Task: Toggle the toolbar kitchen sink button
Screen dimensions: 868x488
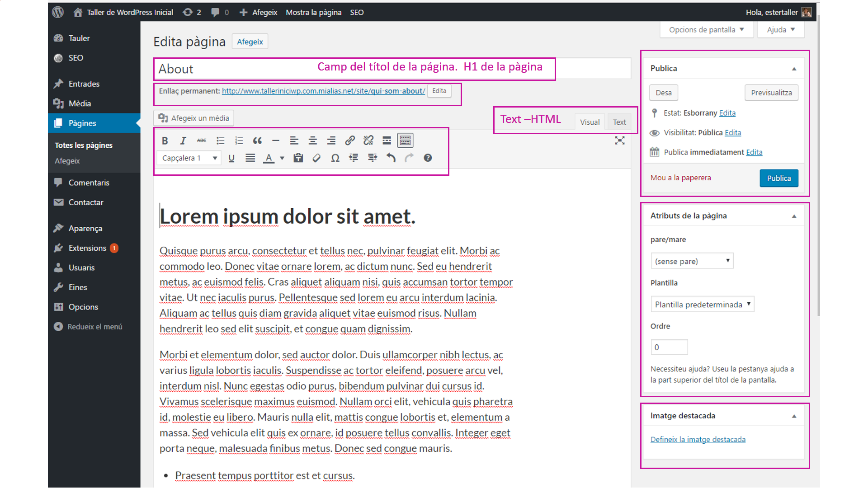Action: pos(405,141)
